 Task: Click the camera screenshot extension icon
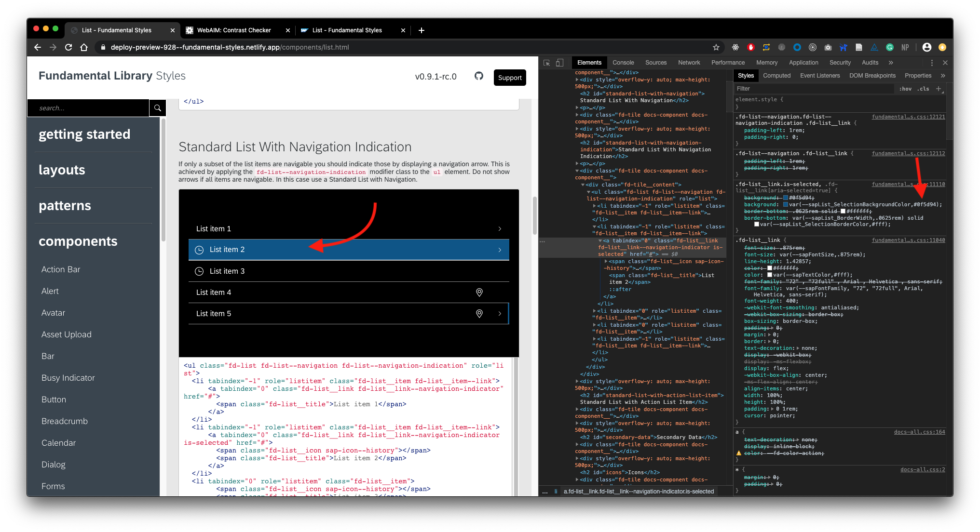(828, 47)
